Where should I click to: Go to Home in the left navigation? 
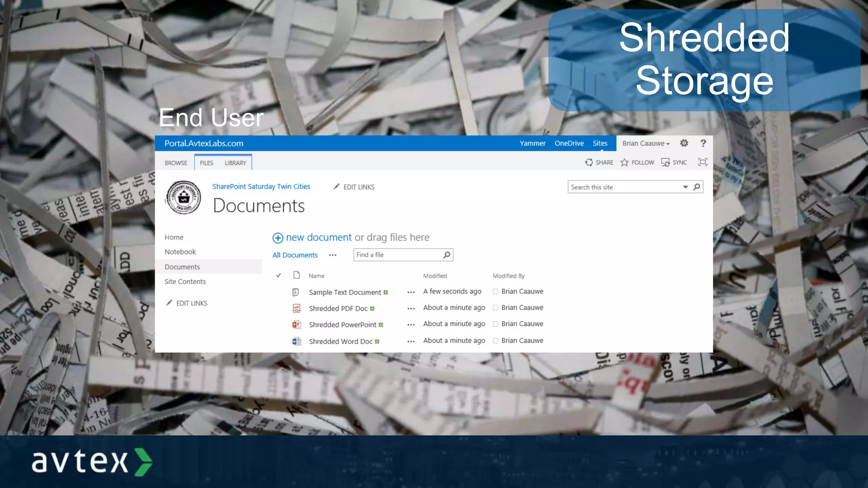(174, 237)
